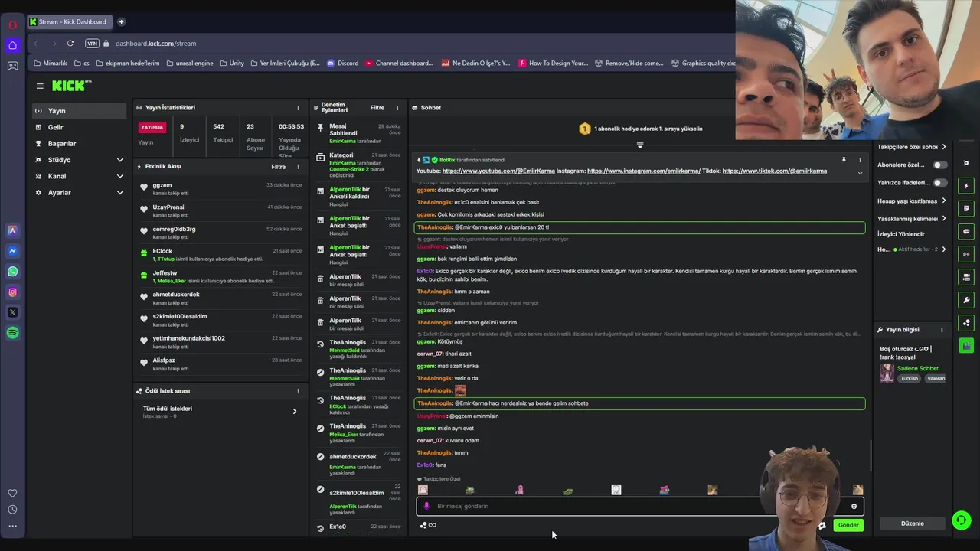Click the chat bubble icon in right rail
The height and width of the screenshot is (551, 980).
[x=966, y=231]
